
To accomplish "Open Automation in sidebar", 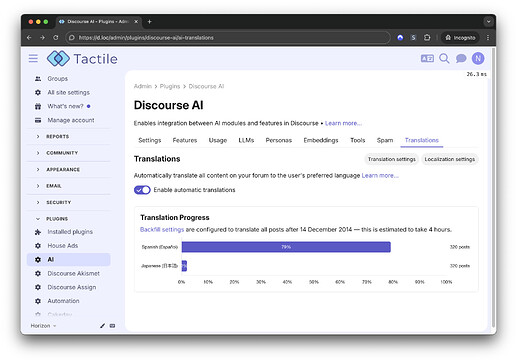I will (68, 301).
